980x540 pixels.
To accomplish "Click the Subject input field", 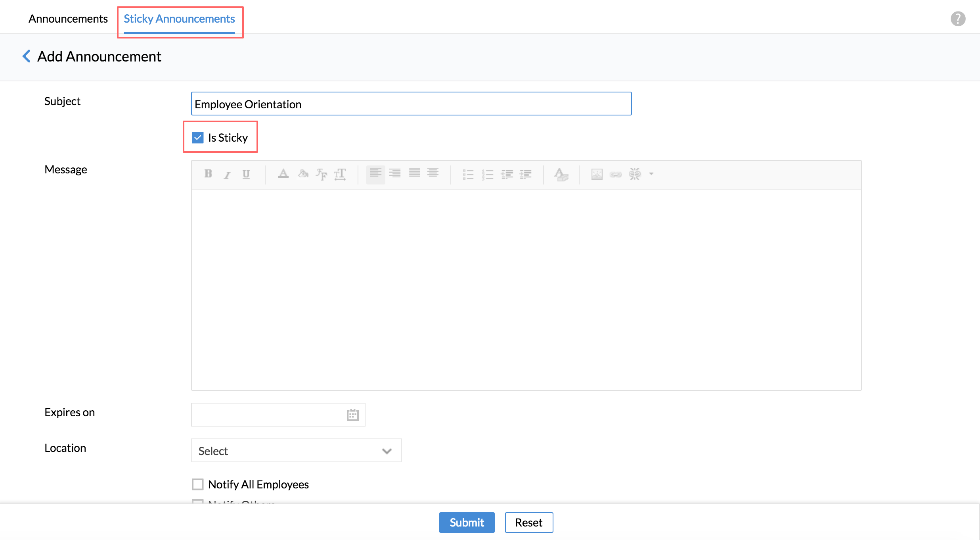I will (x=411, y=104).
